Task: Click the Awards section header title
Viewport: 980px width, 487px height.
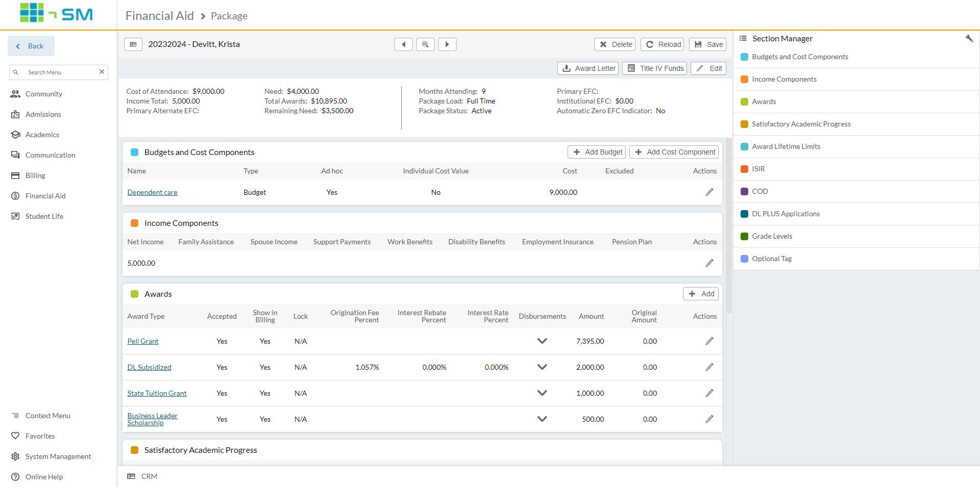Action: (158, 294)
